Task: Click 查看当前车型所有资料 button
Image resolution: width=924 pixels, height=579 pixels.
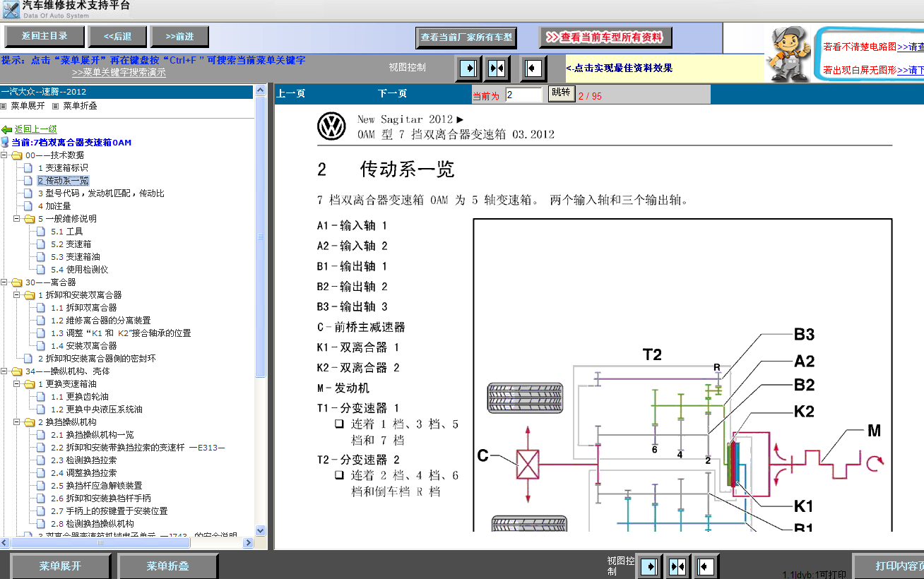Action: click(605, 37)
